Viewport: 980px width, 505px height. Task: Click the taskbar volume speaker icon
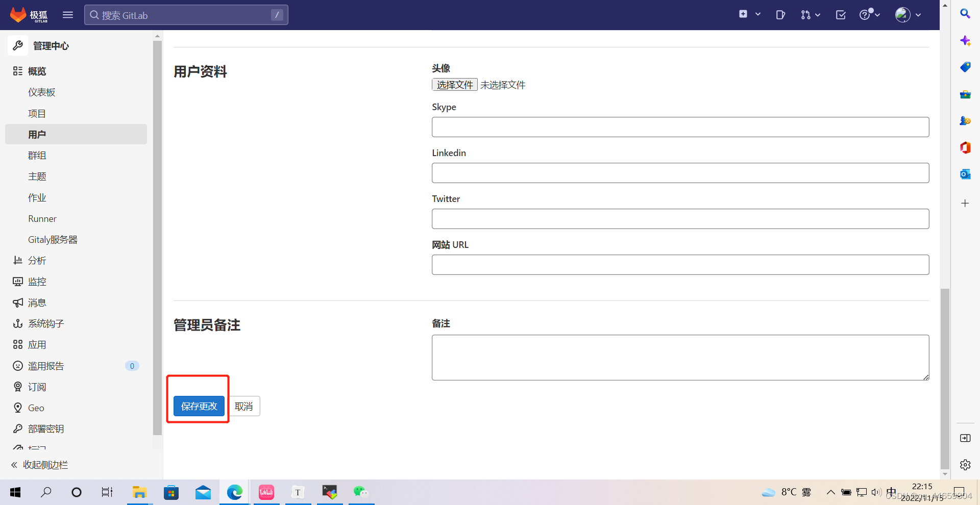pyautogui.click(x=876, y=492)
